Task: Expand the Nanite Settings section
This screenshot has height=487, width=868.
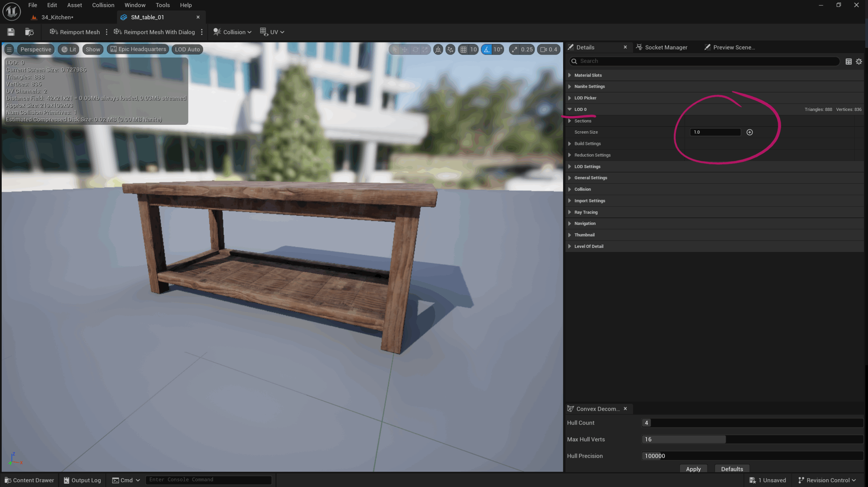Action: (570, 86)
